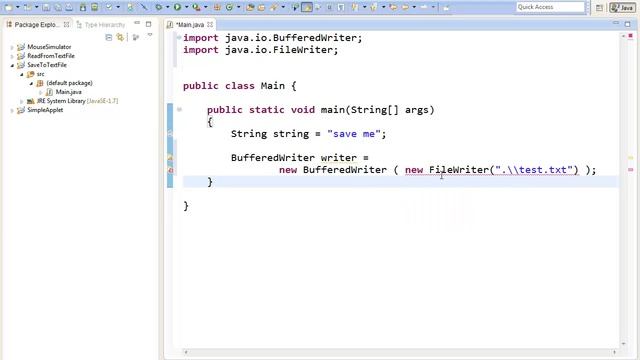640x360 pixels.
Task: Click the Forward navigation arrow icon
Action: coord(424,7)
